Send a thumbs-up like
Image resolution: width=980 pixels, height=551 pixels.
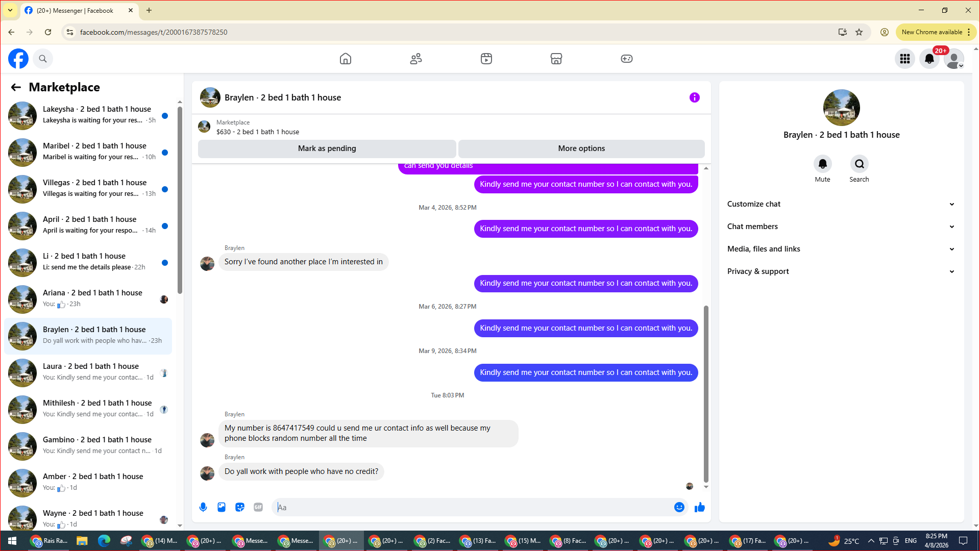pos(699,507)
